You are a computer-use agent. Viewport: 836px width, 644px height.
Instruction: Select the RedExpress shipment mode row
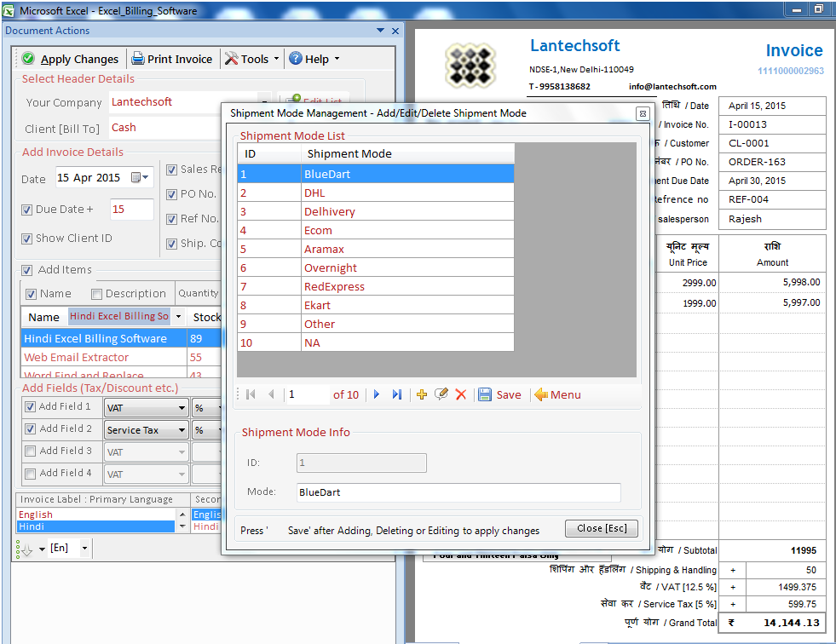pos(375,286)
